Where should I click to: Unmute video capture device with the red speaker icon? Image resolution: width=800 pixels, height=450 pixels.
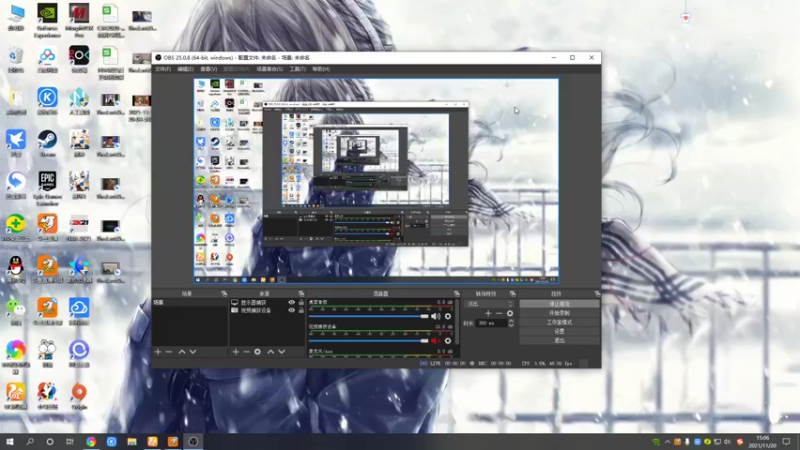[435, 341]
